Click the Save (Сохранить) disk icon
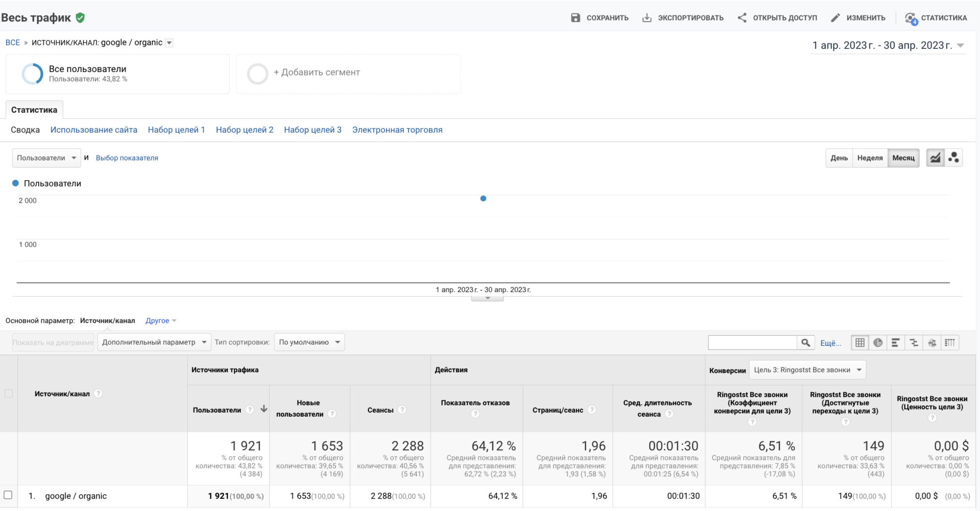 pos(575,18)
